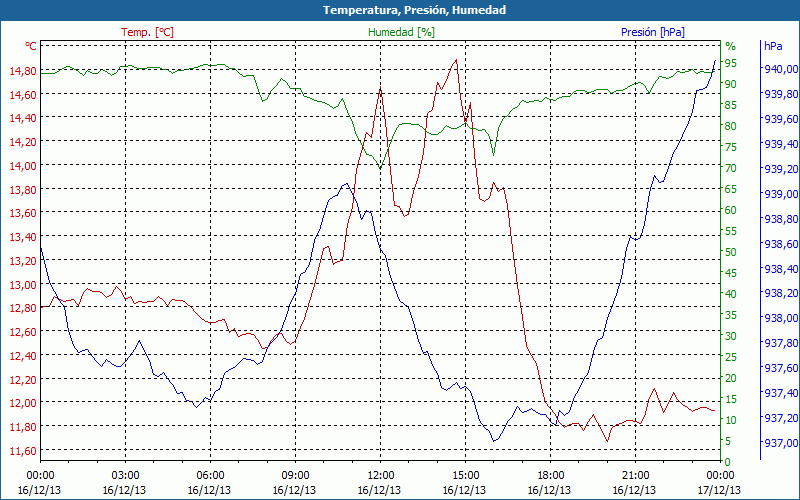Select the blue "Presión [hPa]" legend label

(653, 32)
